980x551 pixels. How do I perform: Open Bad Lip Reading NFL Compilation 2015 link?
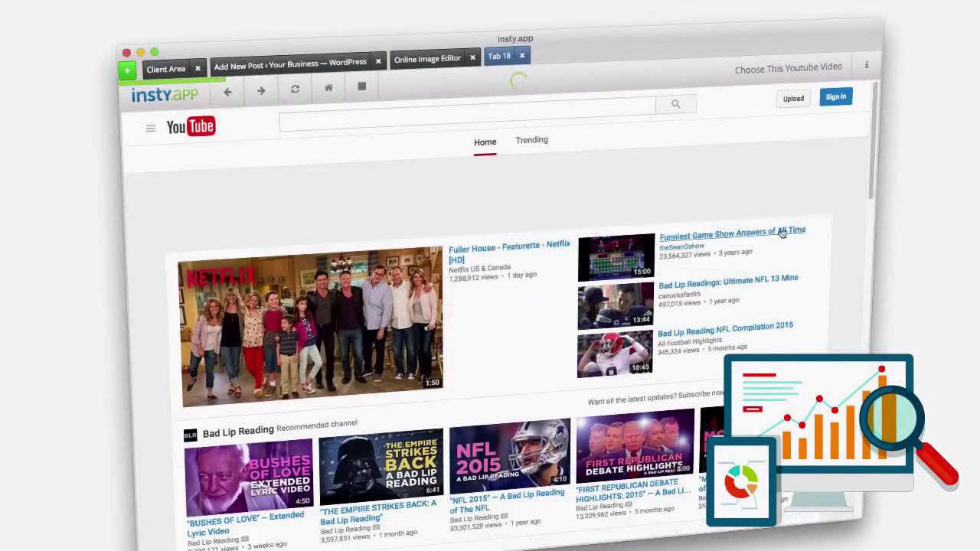[726, 330]
